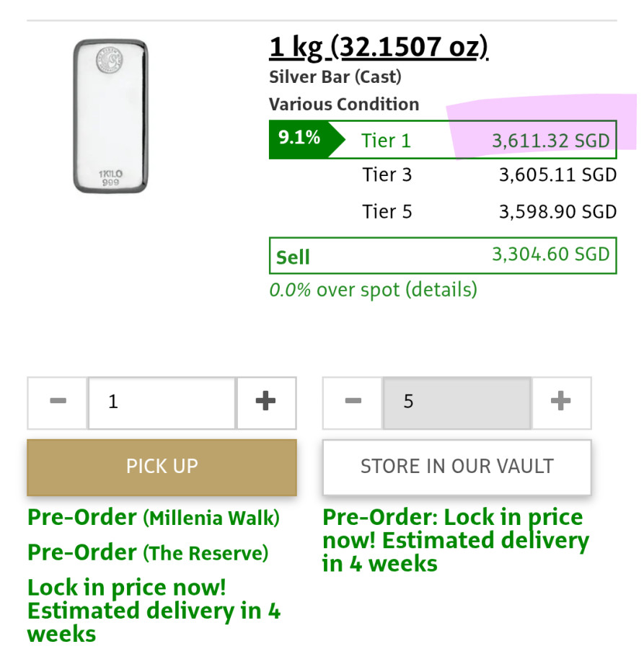Open the 1 kg (32.1507 oz) product title
This screenshot has width=644, height=649.
[379, 48]
